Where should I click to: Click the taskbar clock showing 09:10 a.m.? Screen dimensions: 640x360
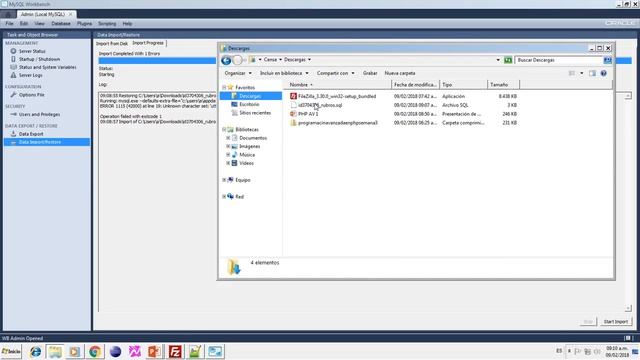click(617, 352)
